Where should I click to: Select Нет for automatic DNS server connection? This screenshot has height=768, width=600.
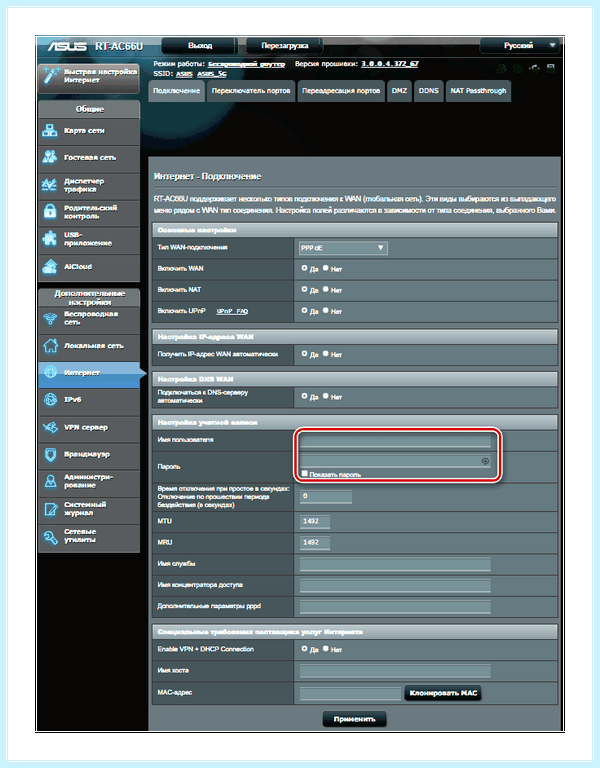[326, 396]
